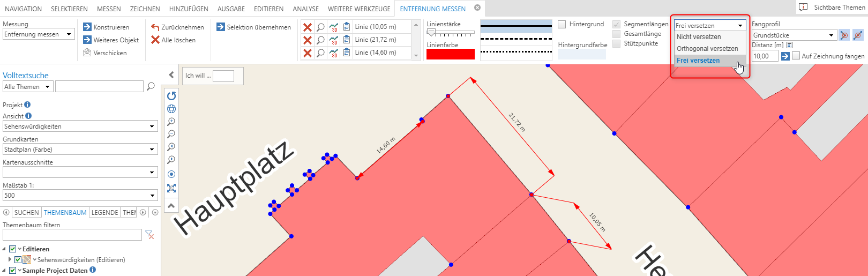Enable the Gesamtlänge checkbox
Screen dimensions: 868x276
pos(617,34)
